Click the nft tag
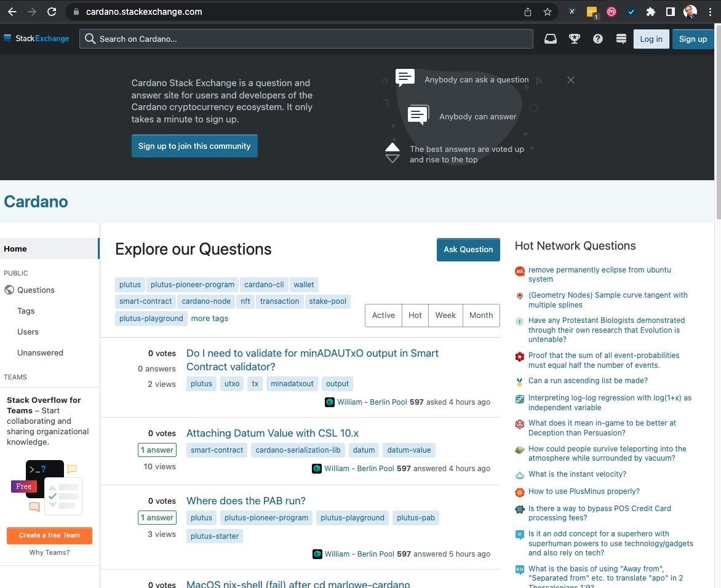 (245, 301)
